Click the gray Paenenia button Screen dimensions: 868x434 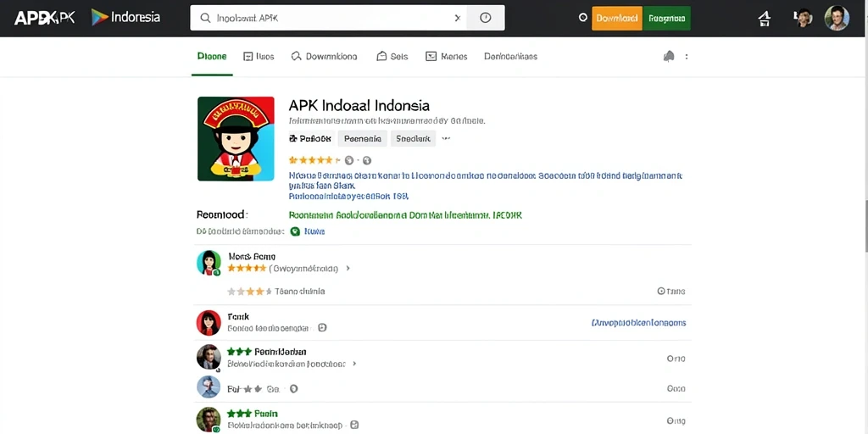363,139
